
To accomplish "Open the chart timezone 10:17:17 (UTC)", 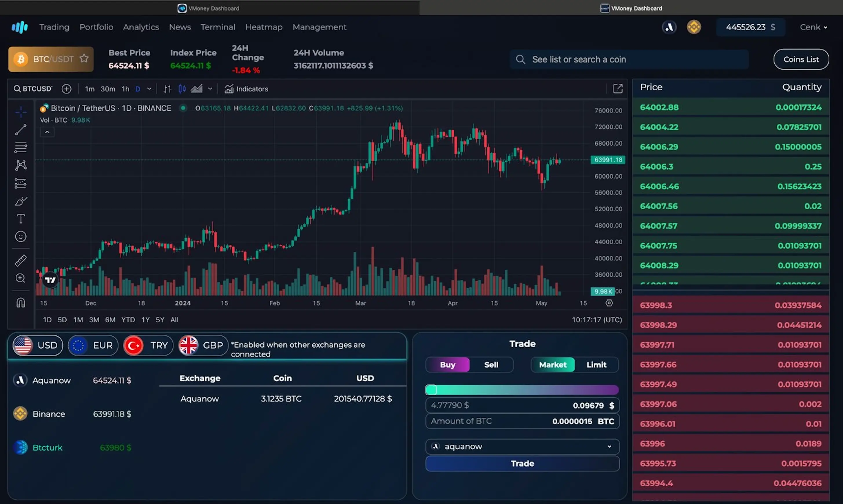I will (597, 319).
